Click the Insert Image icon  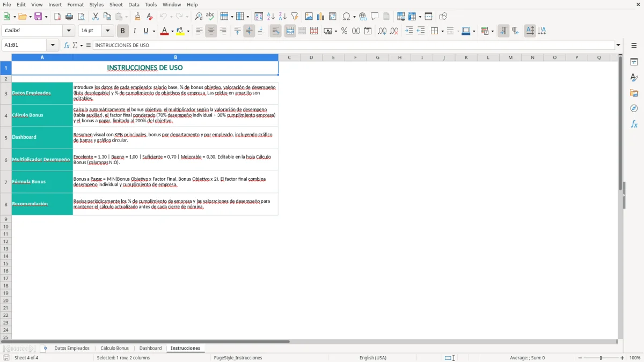coord(309,17)
